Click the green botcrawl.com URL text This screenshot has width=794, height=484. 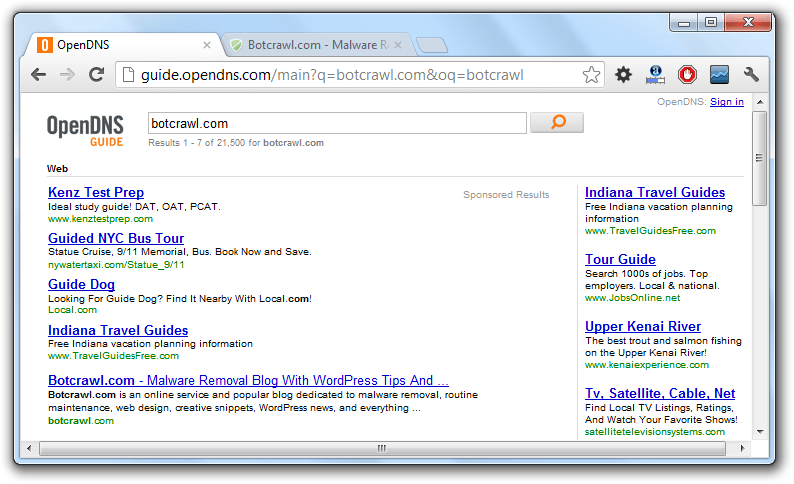(x=81, y=421)
